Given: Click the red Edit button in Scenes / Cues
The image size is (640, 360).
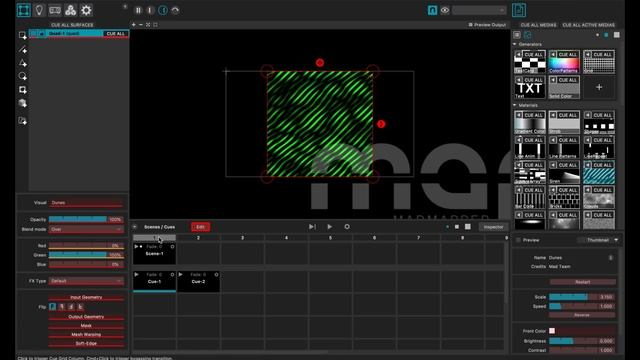Looking at the screenshot, I should pyautogui.click(x=200, y=227).
